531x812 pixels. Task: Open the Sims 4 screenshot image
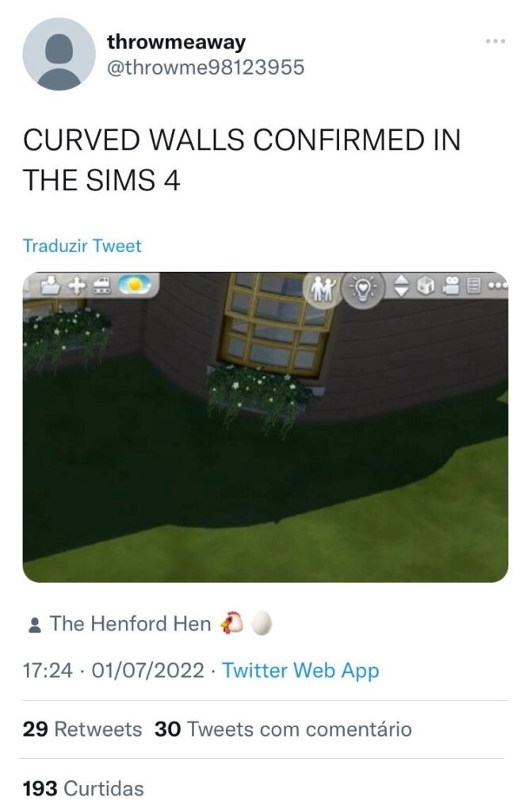click(265, 427)
